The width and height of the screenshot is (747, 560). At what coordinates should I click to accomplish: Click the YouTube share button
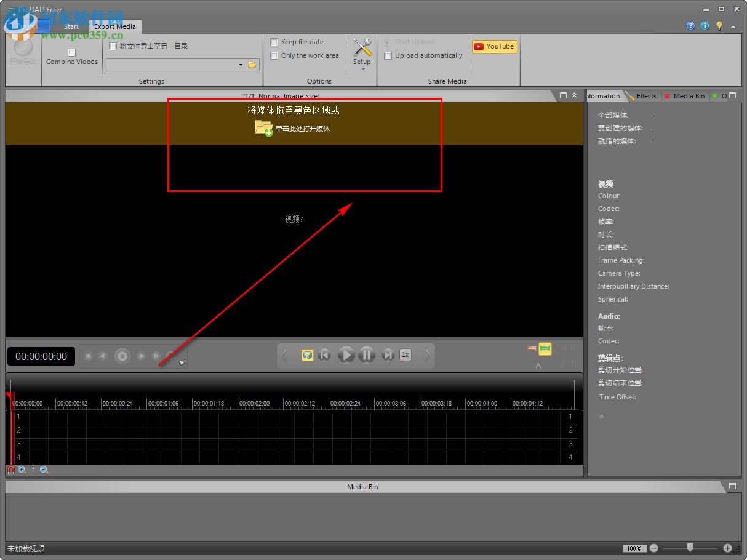pos(494,46)
